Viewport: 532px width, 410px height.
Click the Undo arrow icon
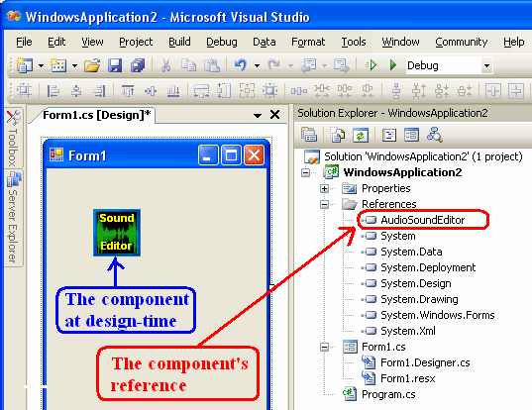pyautogui.click(x=240, y=64)
